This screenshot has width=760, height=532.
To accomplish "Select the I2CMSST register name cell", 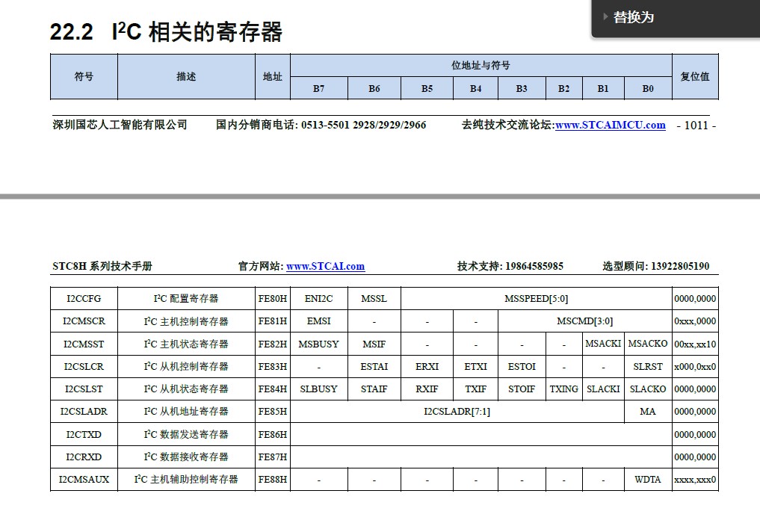I will click(x=84, y=344).
